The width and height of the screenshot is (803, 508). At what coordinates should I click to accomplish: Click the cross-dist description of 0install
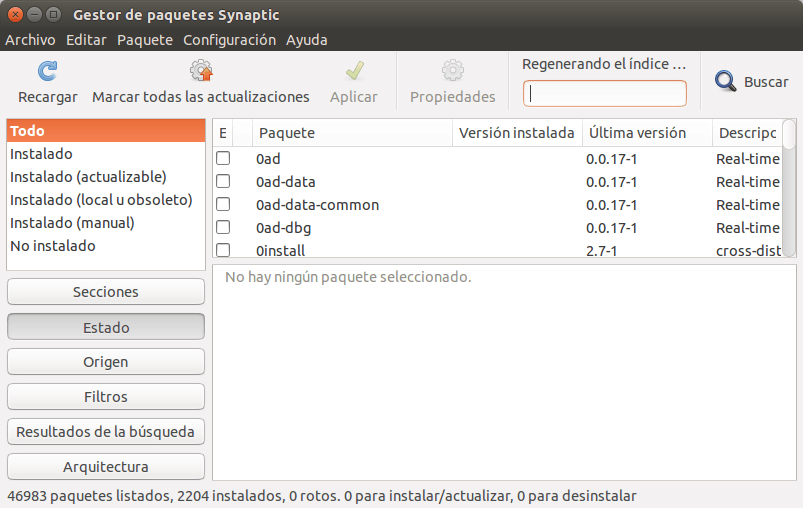click(x=748, y=250)
